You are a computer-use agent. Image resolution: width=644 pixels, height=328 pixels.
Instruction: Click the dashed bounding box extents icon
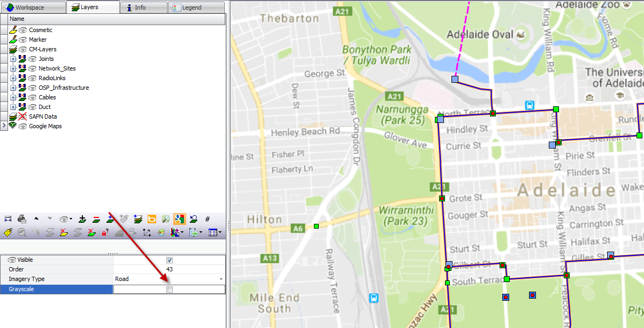(x=147, y=233)
